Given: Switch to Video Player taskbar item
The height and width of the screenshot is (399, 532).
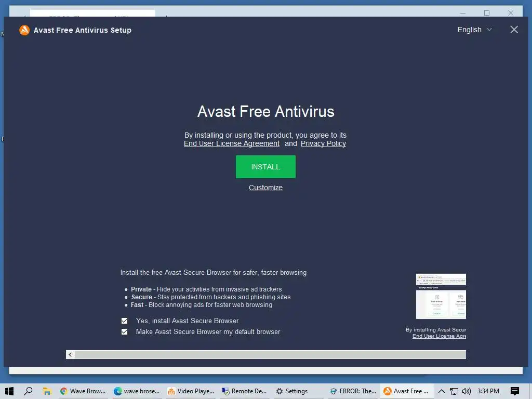Looking at the screenshot, I should (191, 391).
